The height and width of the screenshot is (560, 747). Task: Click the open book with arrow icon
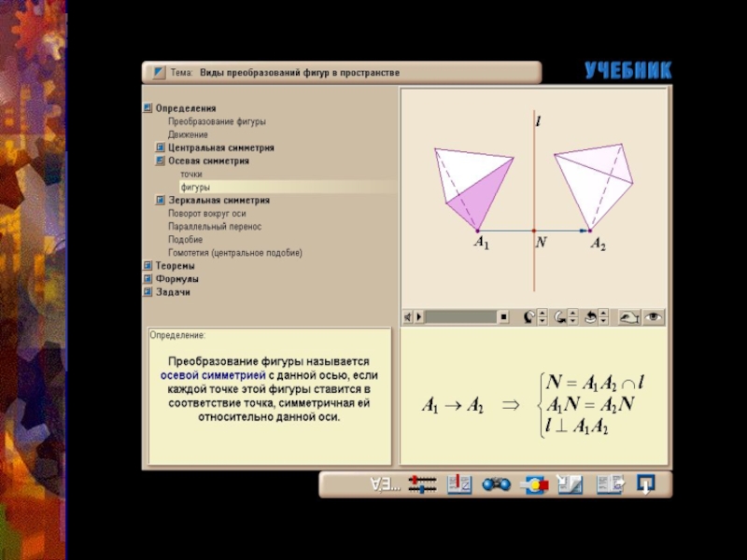(x=611, y=484)
